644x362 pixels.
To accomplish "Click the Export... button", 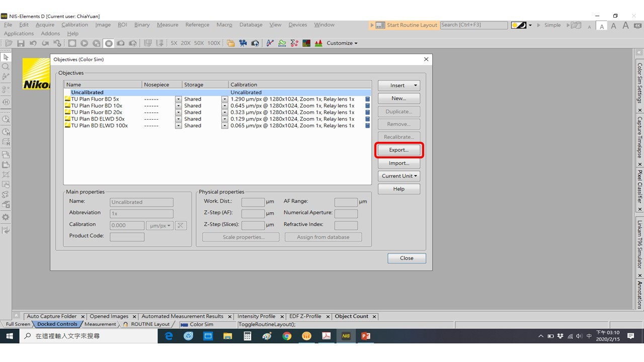I will [398, 150].
